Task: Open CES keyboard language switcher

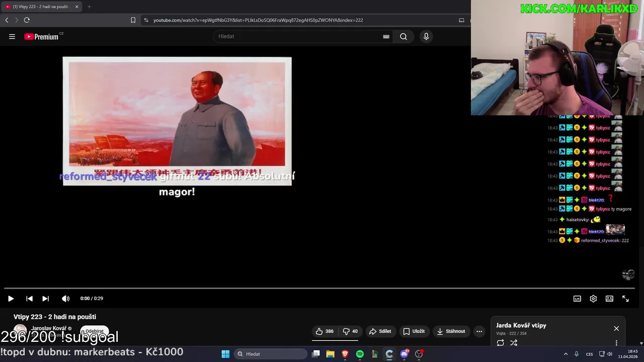Action: pyautogui.click(x=589, y=354)
